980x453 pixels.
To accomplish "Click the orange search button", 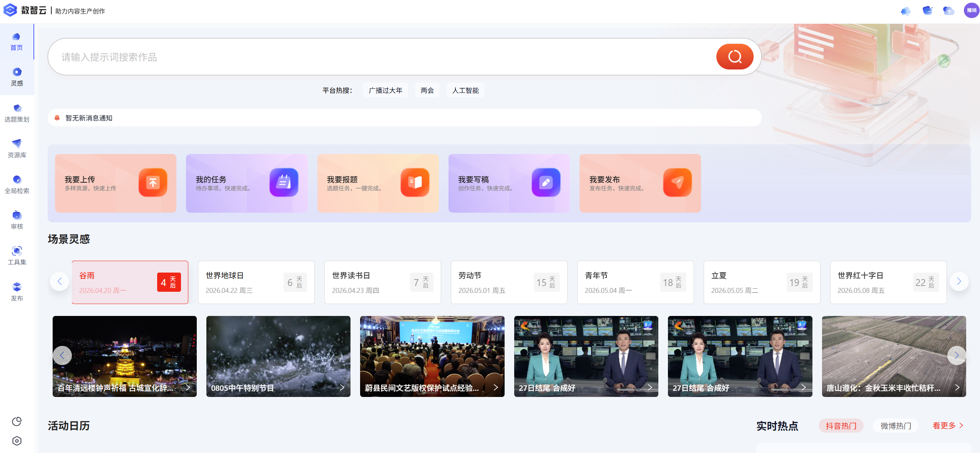I will pos(734,56).
